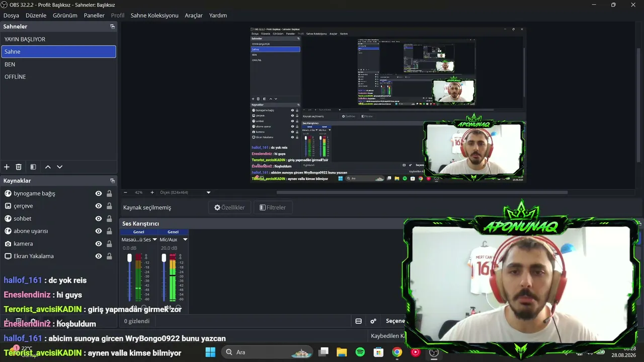
Task: Select the sohbet source row
Action: [58, 219]
